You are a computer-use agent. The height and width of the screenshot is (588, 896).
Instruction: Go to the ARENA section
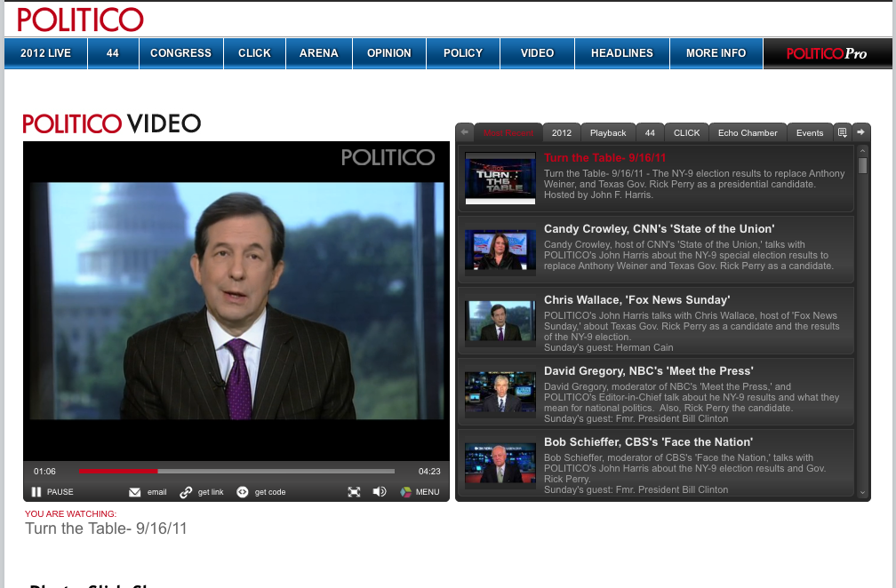tap(319, 53)
